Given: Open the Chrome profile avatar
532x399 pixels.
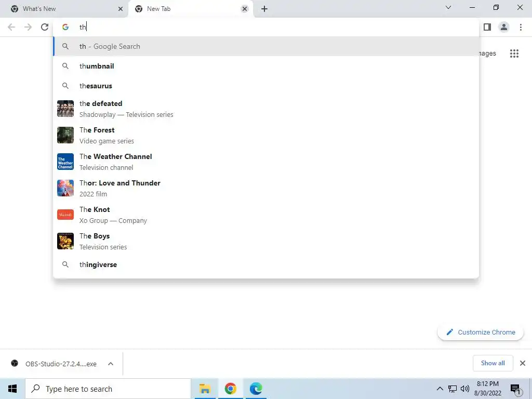Looking at the screenshot, I should pos(504,27).
